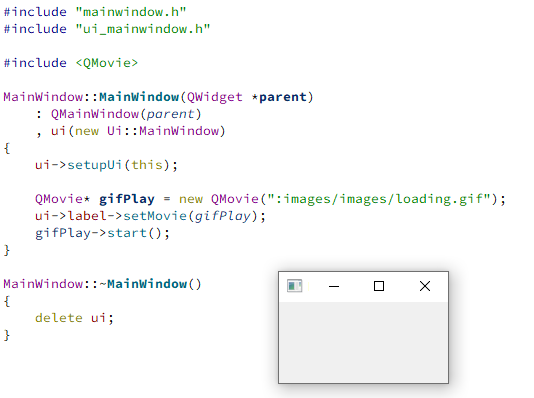Click QMainWindow(parent) initializer text

pyautogui.click(x=126, y=114)
